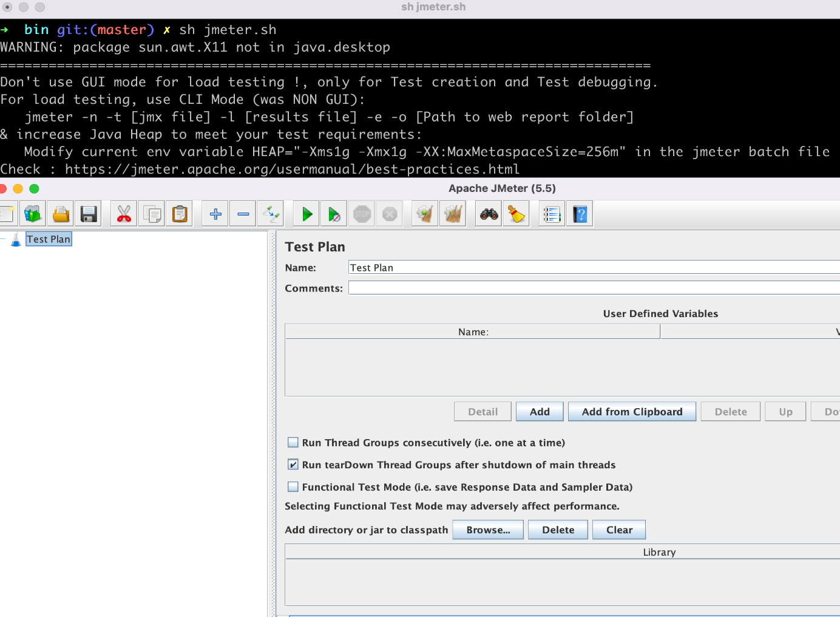Open Search with binoculars icon
This screenshot has width=840, height=617.
(489, 214)
